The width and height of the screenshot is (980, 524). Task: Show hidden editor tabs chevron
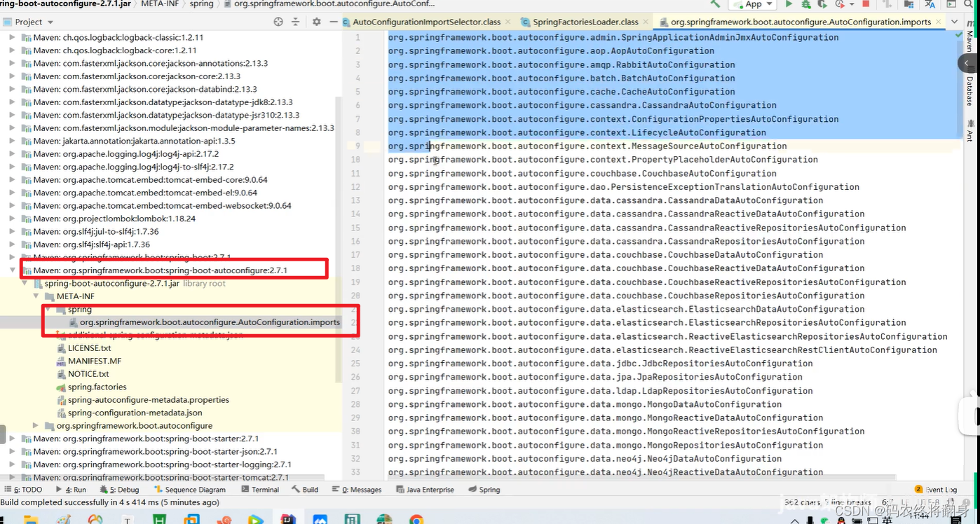click(955, 22)
